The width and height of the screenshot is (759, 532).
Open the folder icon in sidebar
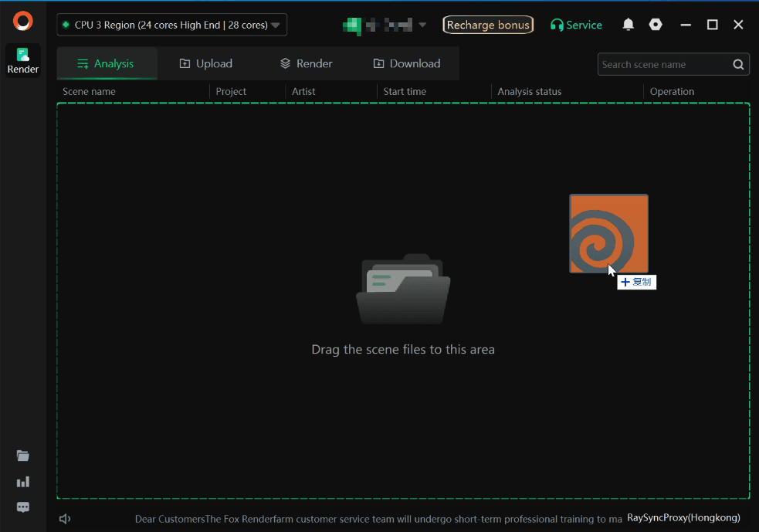[x=23, y=456]
